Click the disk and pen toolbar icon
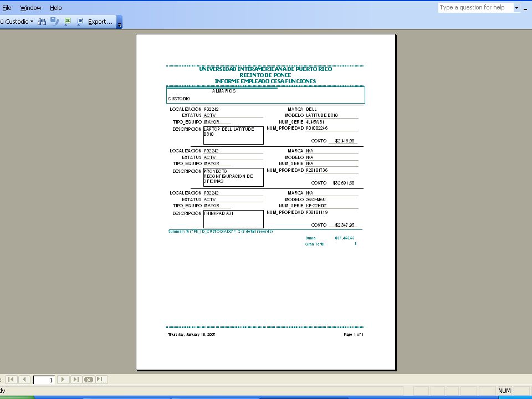The height and width of the screenshot is (399, 532). 55,22
